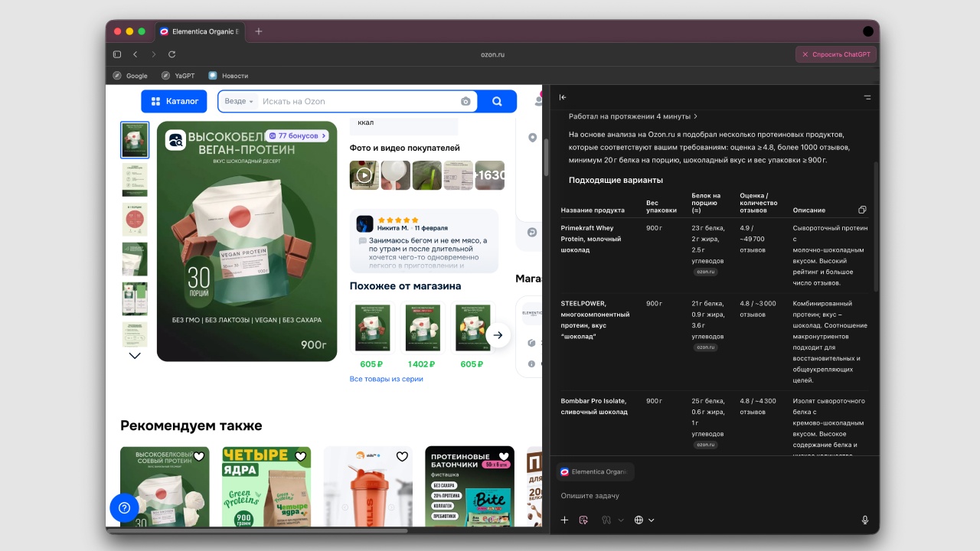980x551 pixels.
Task: Click the Все товары из серии link
Action: (x=386, y=379)
